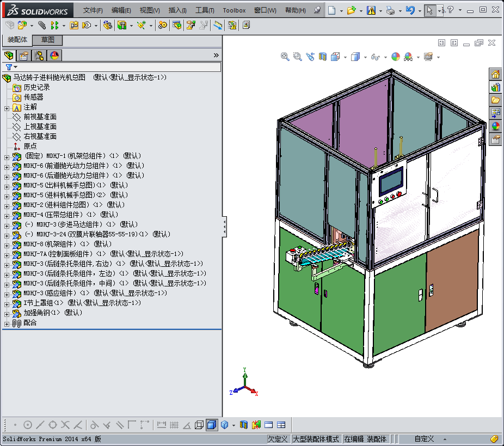Open the PropertyManager tab
The image size is (504, 446).
point(24,56)
